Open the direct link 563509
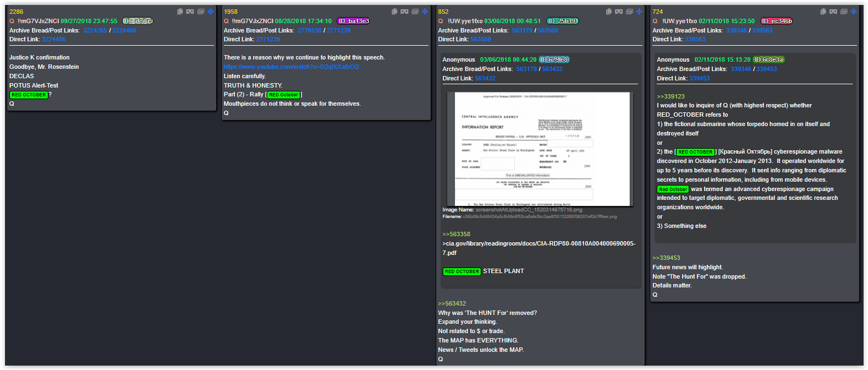868x370 pixels. [481, 39]
